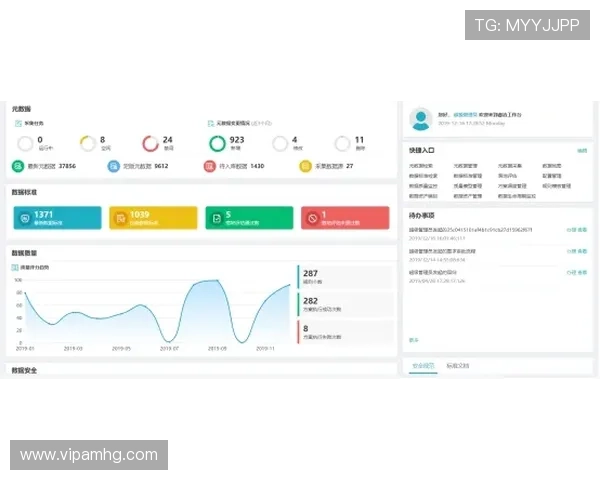The height and width of the screenshot is (480, 600).
Task: Click the 更多 link under the to-do list
Action: [x=414, y=340]
